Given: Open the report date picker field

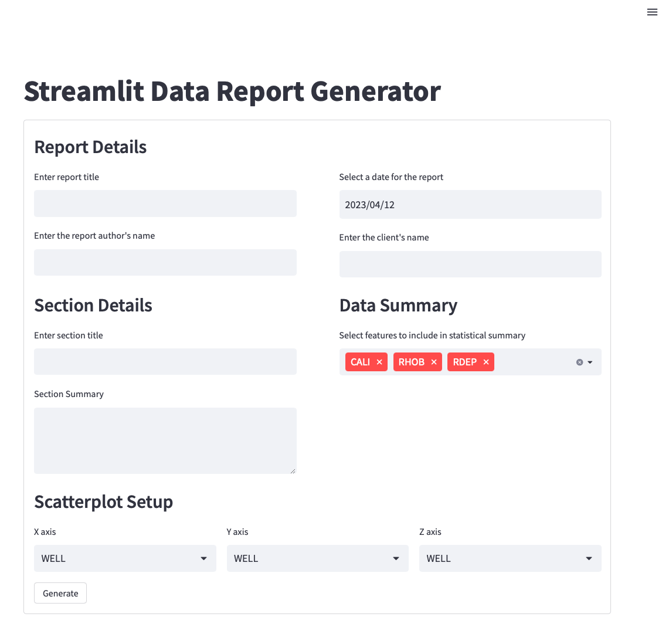Looking at the screenshot, I should (470, 205).
